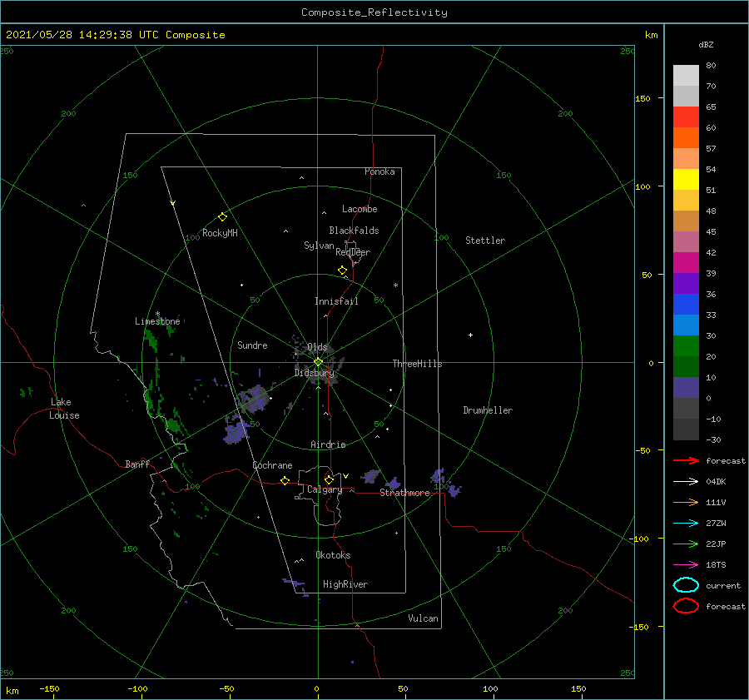
Task: Click the yellow diamond inside Calgary outline
Action: pos(329,479)
